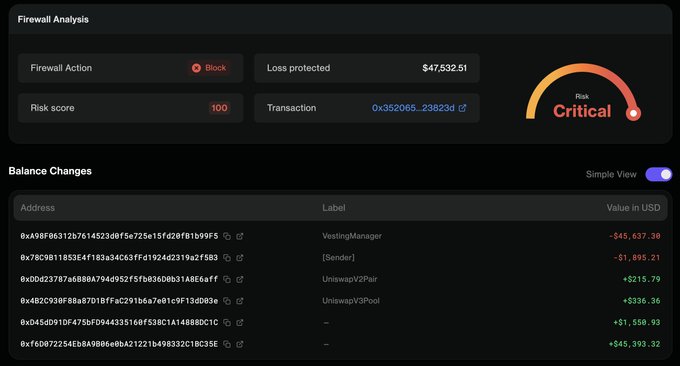Click the Label column header
Screen dimensions: 680x366
pyautogui.click(x=333, y=208)
